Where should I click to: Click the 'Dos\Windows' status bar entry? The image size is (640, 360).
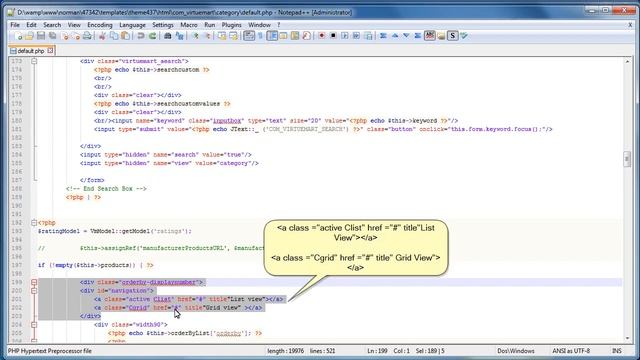coord(516,351)
